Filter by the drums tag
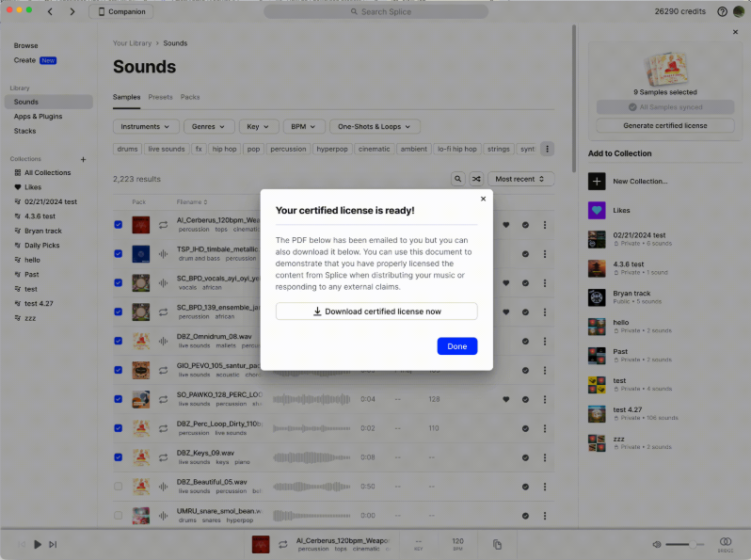This screenshot has height=560, width=751. 127,149
